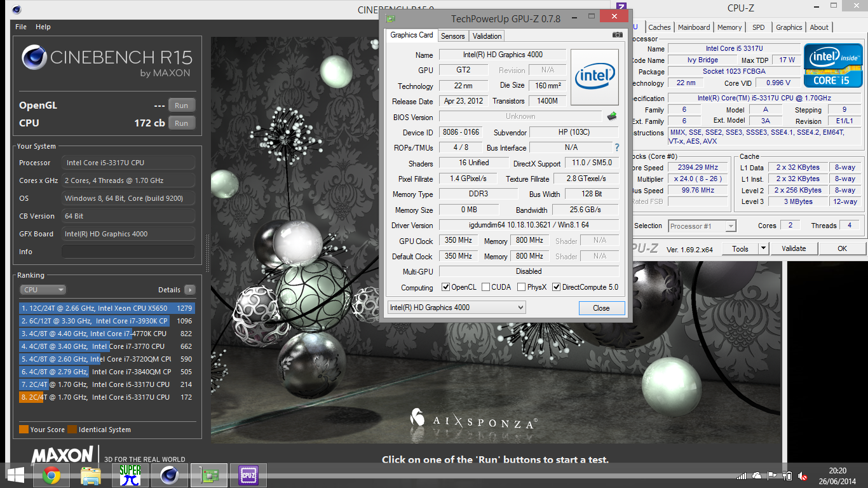Select ranking row Intel Core i7-3840QM
Viewport: 868px width, 488px height.
(x=106, y=372)
